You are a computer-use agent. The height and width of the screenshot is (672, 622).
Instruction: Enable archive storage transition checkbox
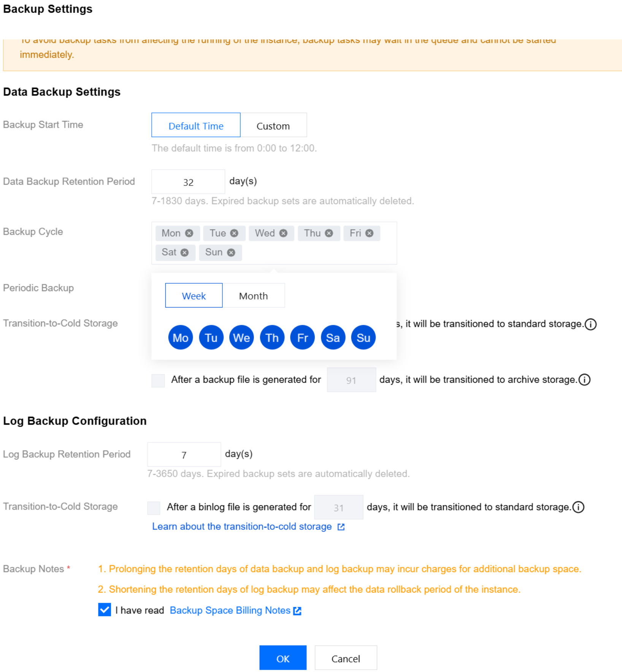158,380
